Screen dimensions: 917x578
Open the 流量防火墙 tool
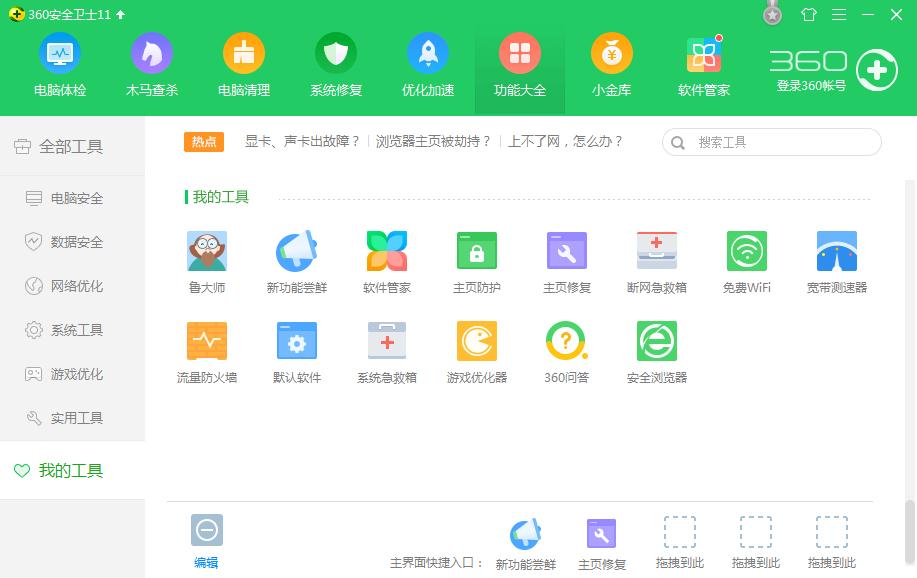click(x=207, y=352)
